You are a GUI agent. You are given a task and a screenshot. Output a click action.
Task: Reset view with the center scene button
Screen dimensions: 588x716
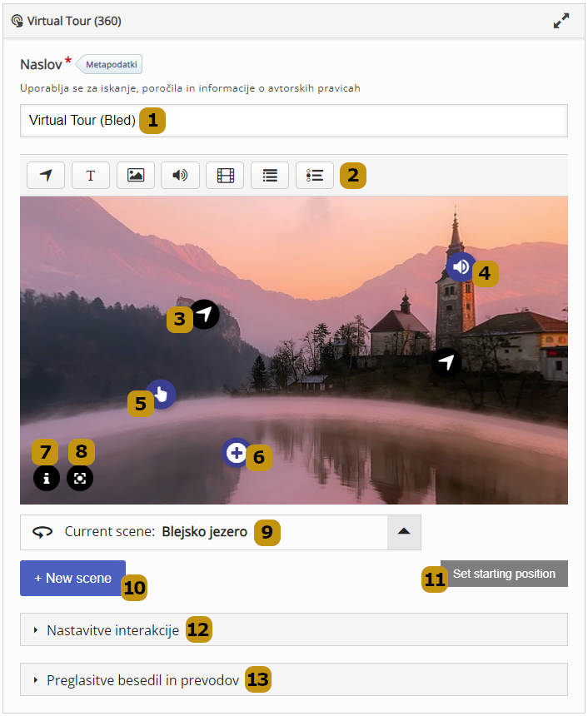pyautogui.click(x=80, y=478)
